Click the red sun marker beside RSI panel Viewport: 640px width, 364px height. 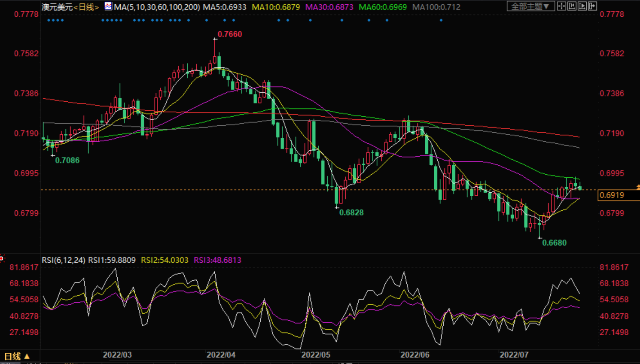2,258
